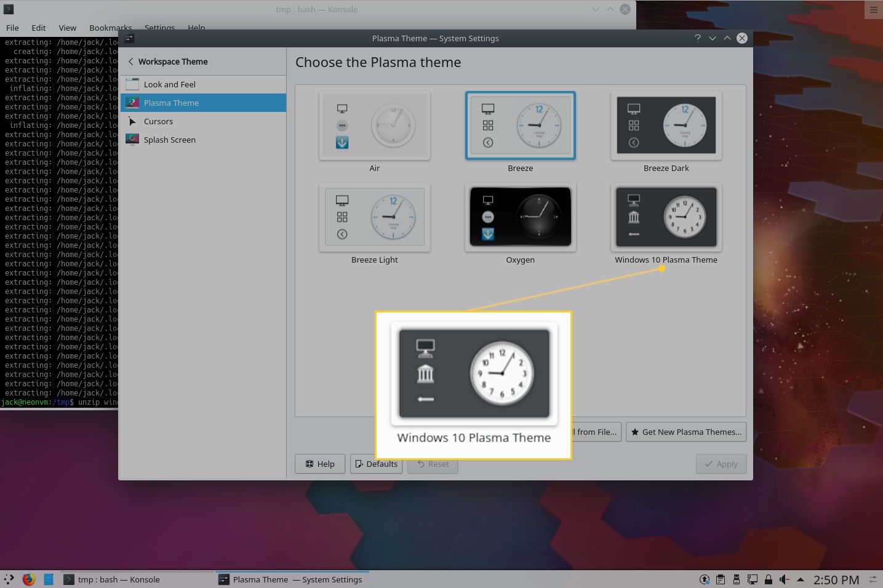Open the clipboard tray icon
The width and height of the screenshot is (883, 588).
(721, 579)
